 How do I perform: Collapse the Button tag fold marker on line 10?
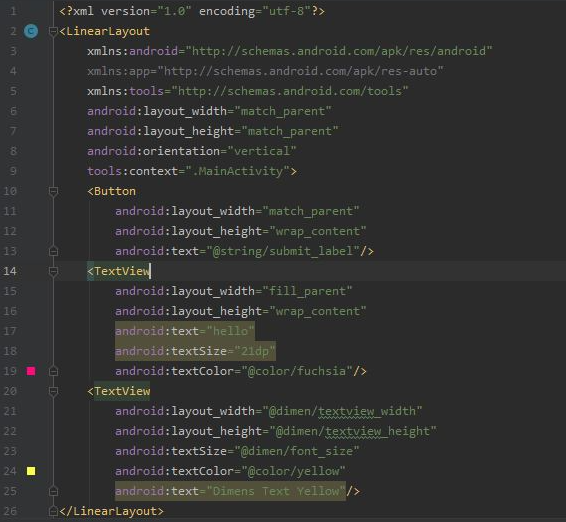53,191
